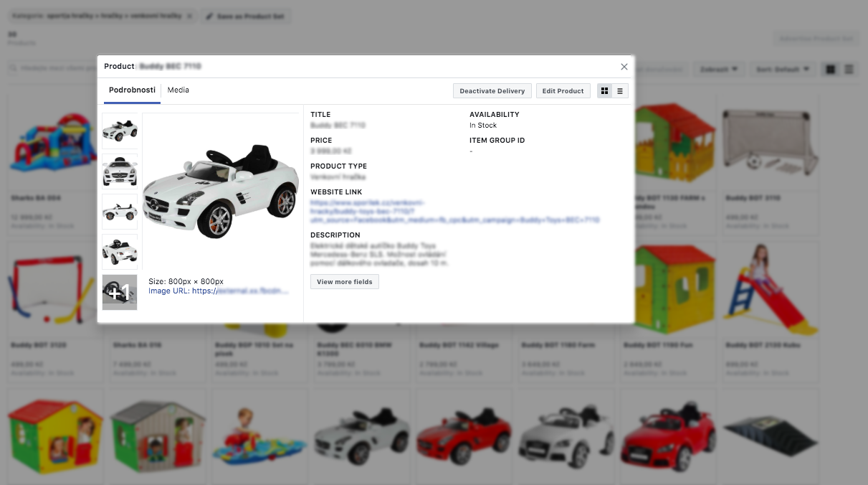Click the Advertise Product Set button
This screenshot has width=868, height=485.
[x=816, y=39]
